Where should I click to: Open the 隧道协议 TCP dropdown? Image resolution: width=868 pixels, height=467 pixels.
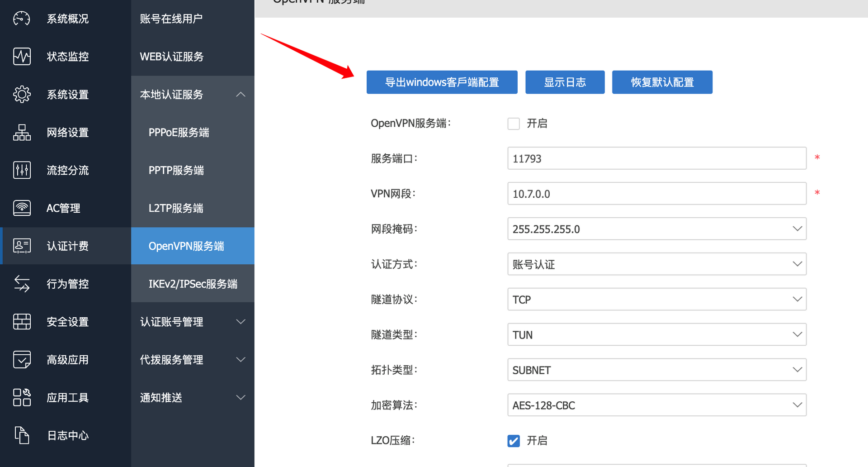pyautogui.click(x=657, y=300)
